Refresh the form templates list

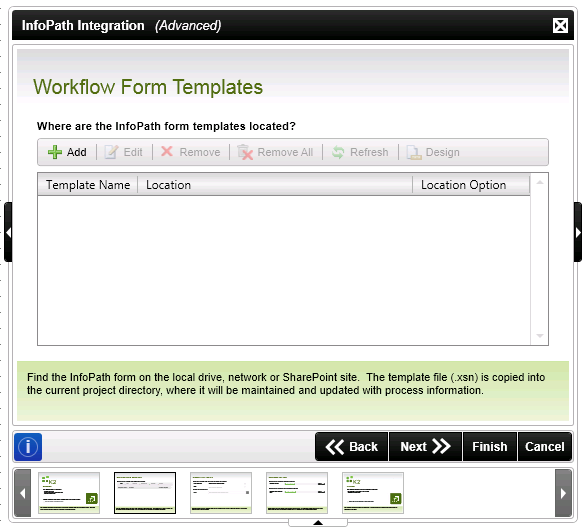pos(360,152)
